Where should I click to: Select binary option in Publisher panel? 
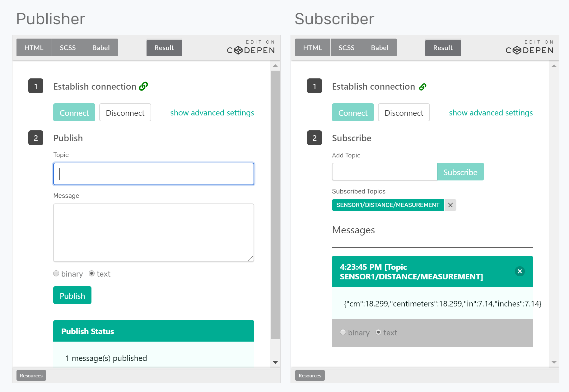pos(56,273)
